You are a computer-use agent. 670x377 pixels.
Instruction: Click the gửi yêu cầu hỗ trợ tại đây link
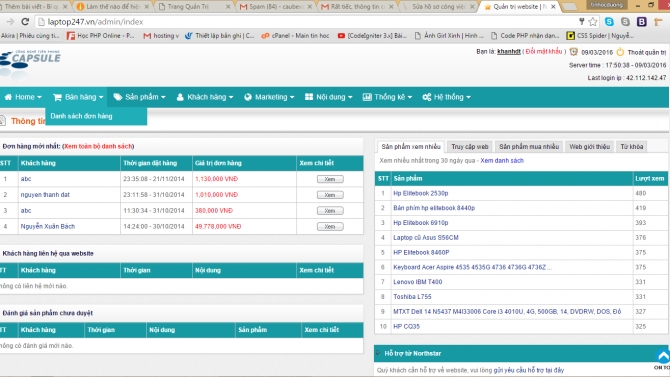coord(529,370)
